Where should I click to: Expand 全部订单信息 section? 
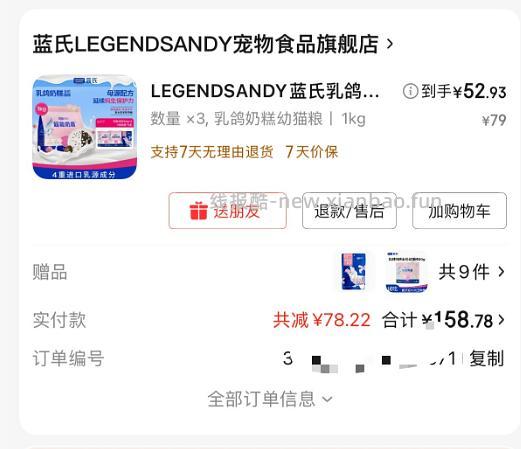[x=270, y=399]
